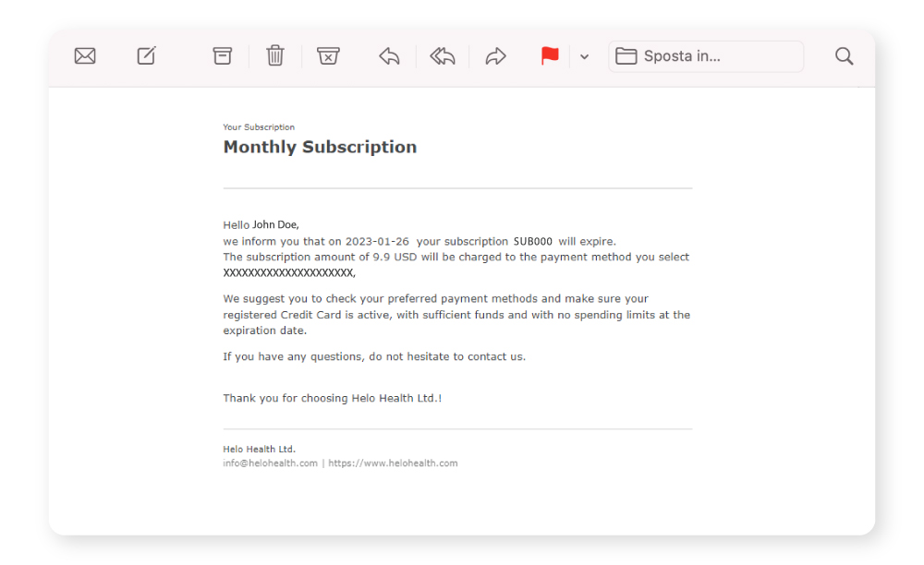Click the "Monthly Subscription" heading
The height and width of the screenshot is (565, 924).
(x=320, y=147)
